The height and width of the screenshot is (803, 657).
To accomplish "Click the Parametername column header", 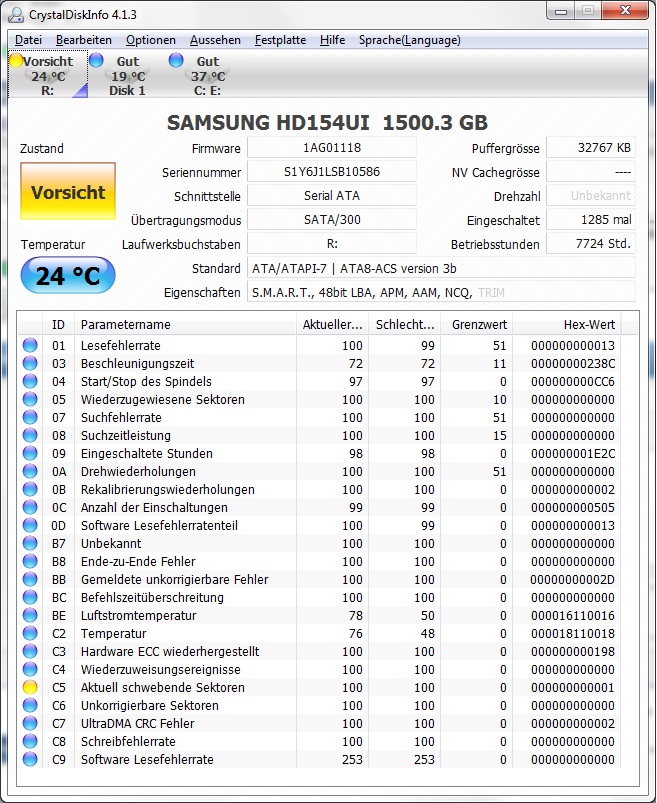I will 185,325.
